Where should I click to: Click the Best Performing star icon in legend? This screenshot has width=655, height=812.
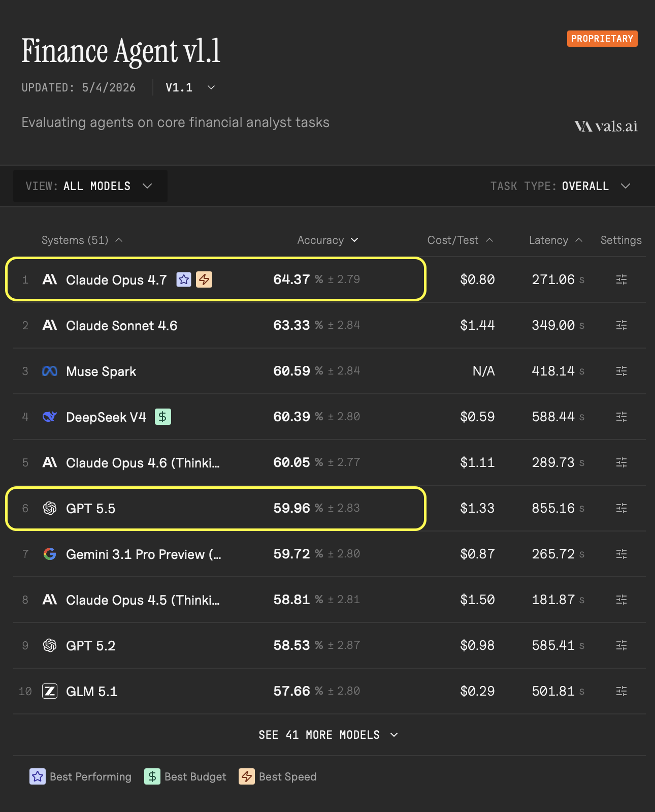[38, 776]
